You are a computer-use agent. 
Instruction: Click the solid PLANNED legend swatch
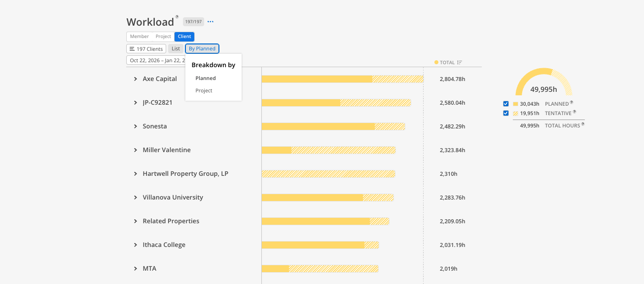516,104
